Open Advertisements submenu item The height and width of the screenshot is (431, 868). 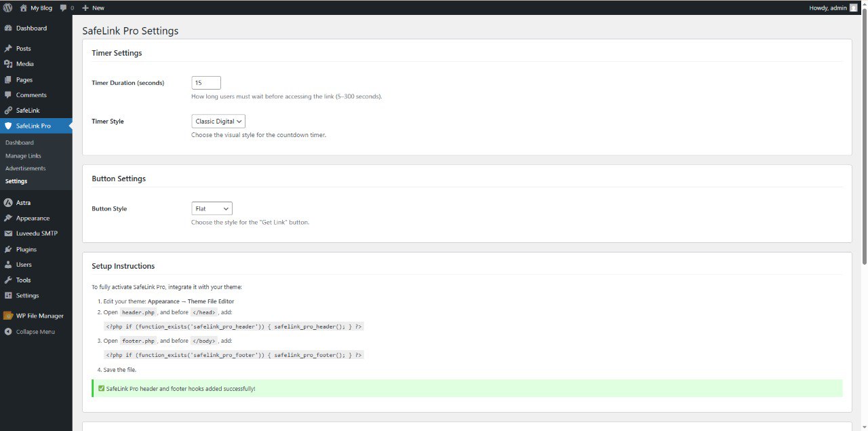click(x=25, y=168)
